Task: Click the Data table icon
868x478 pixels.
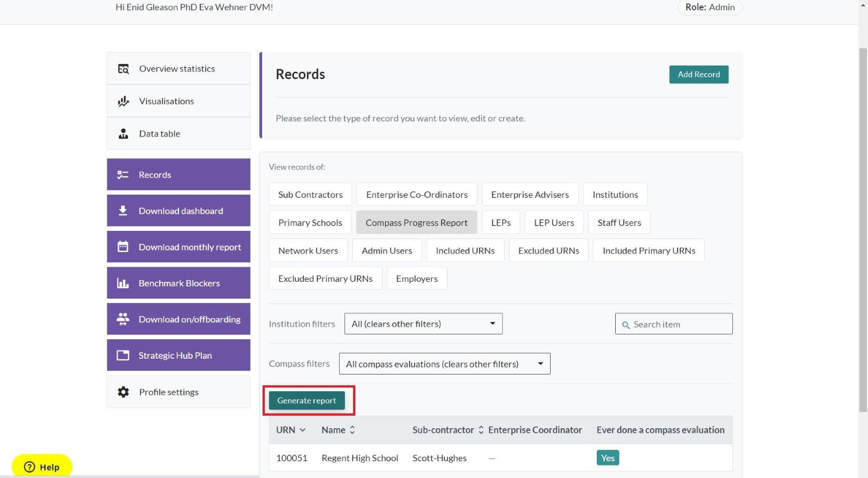Action: 124,134
